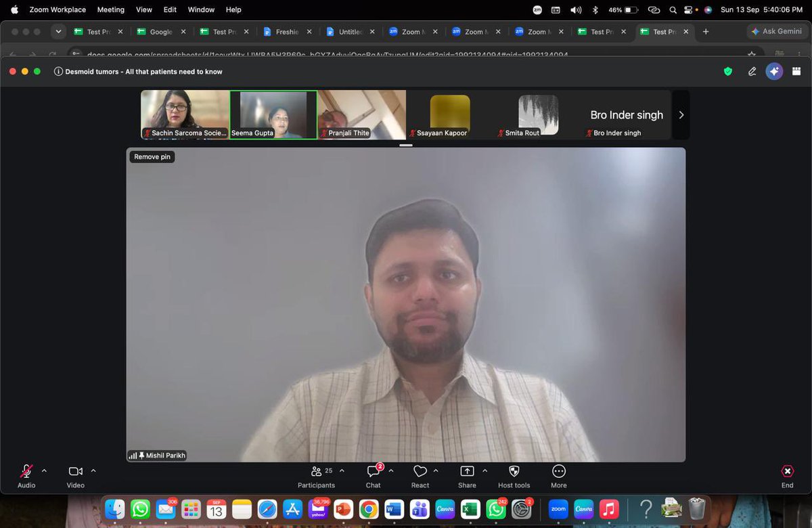Expand the chevron next to React
This screenshot has height=528, width=812.
[436, 470]
